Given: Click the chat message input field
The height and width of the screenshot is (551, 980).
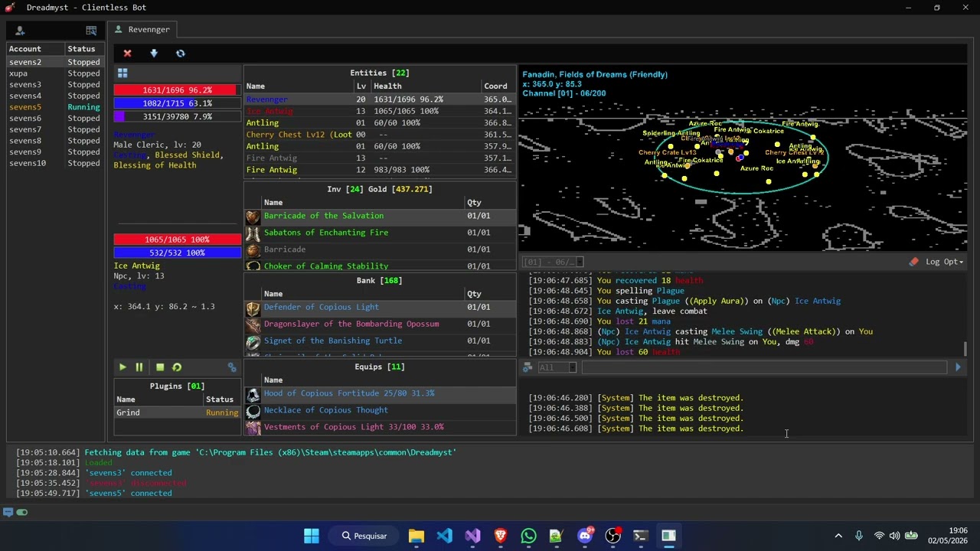Looking at the screenshot, I should 764,367.
